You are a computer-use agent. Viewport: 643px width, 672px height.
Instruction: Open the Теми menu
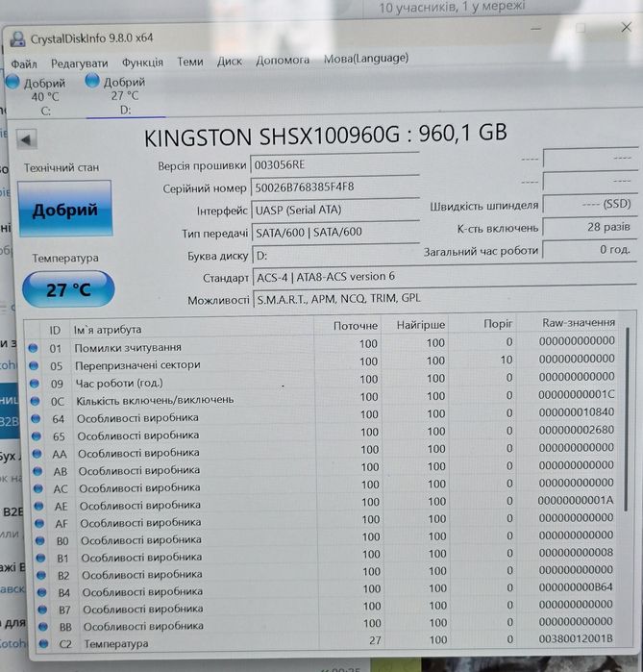(x=190, y=62)
